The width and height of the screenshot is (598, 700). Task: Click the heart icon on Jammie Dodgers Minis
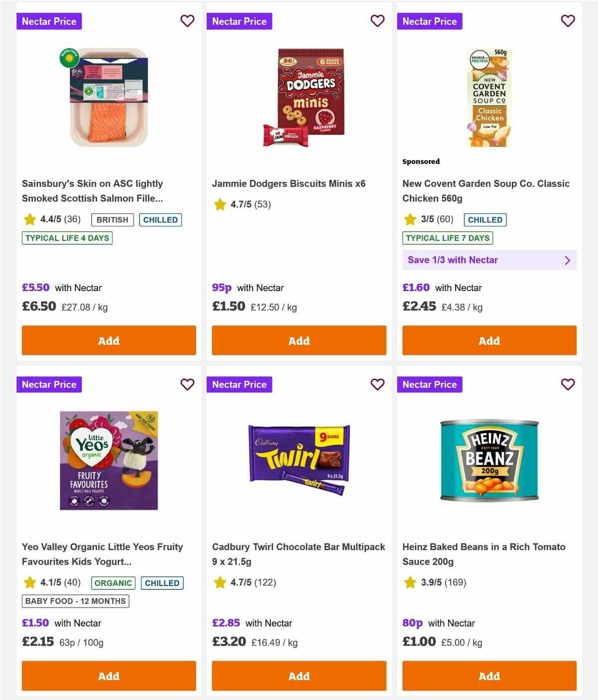[377, 21]
